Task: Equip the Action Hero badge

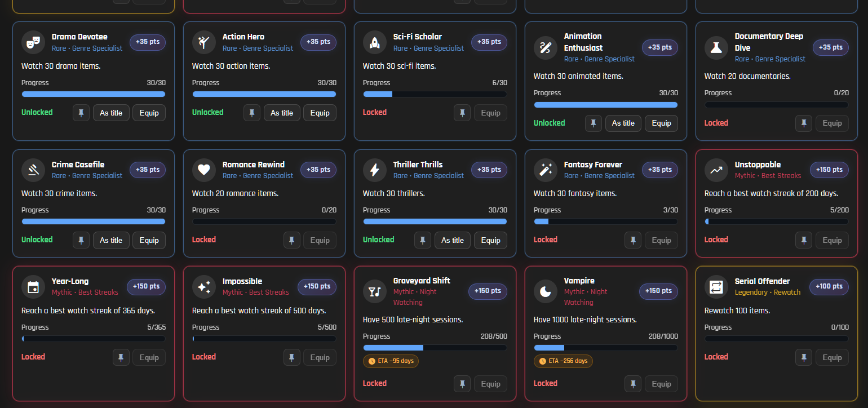Action: coord(320,113)
